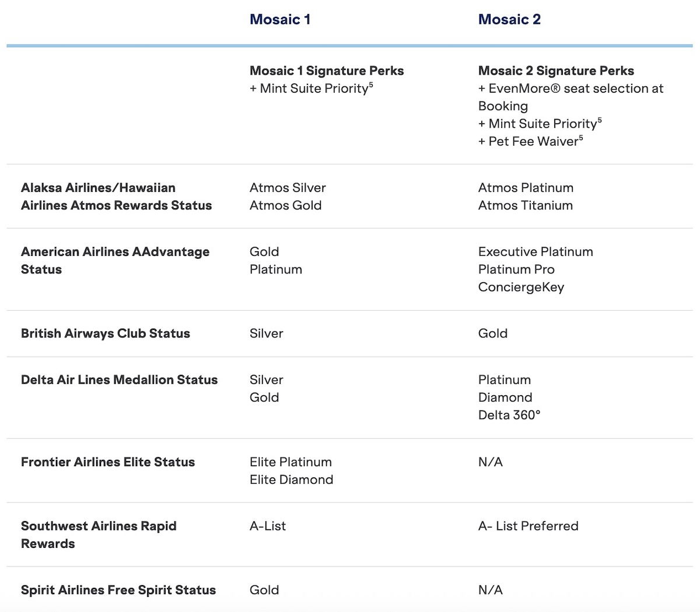This screenshot has height=612, width=700.
Task: Click the Atmos Silver status entry
Action: pyautogui.click(x=288, y=188)
